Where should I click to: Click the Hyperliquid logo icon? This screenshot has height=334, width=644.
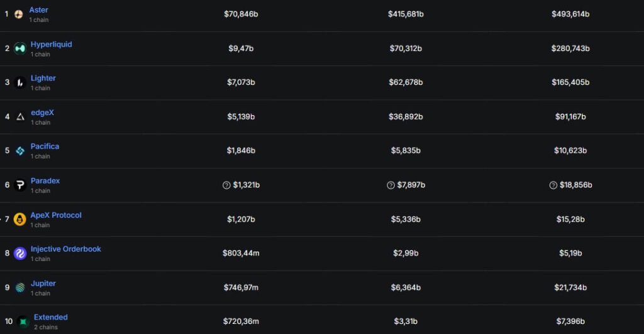click(x=19, y=48)
